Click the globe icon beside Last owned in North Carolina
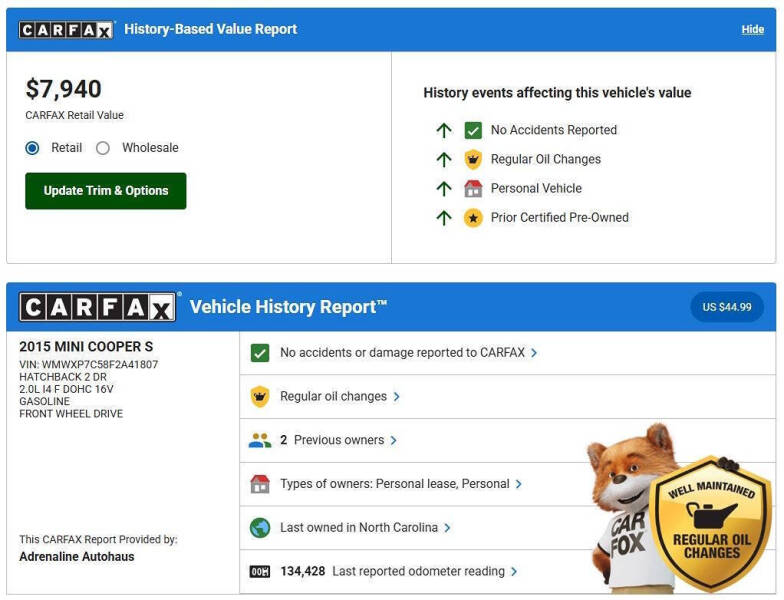This screenshot has height=600, width=784. (260, 527)
